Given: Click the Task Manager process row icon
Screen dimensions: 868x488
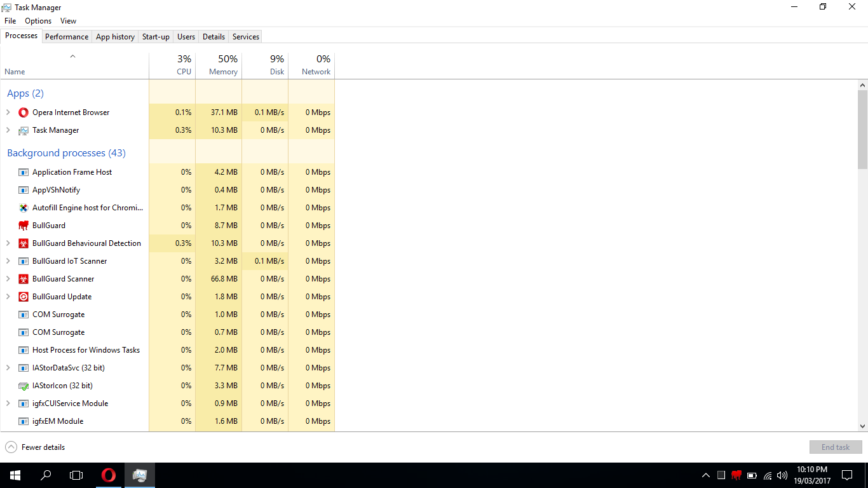Looking at the screenshot, I should (x=24, y=130).
